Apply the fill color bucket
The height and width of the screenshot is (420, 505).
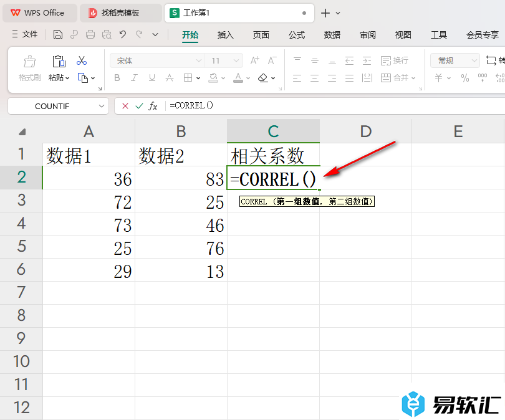pyautogui.click(x=213, y=78)
